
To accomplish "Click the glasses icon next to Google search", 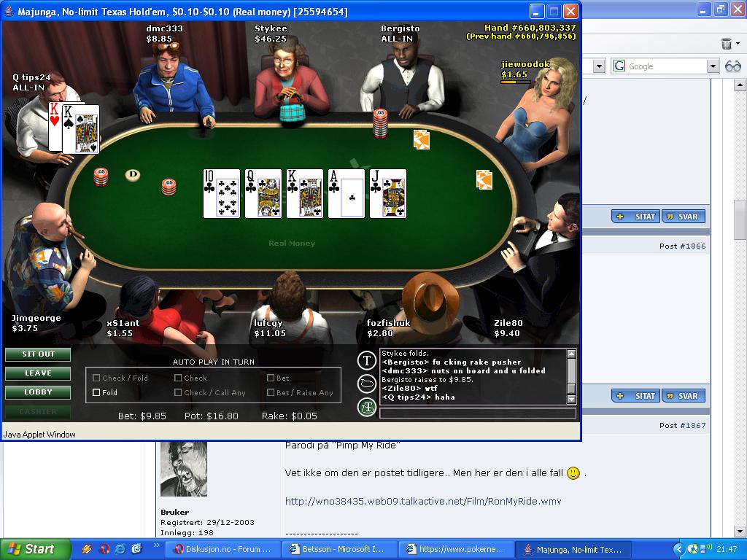I will click(732, 66).
